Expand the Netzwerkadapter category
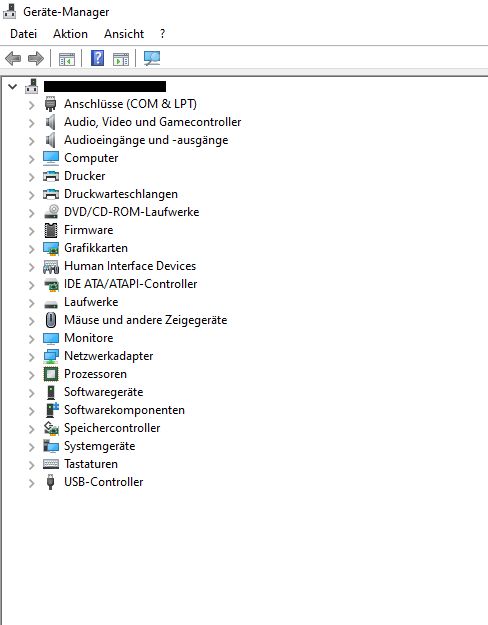 [31, 357]
